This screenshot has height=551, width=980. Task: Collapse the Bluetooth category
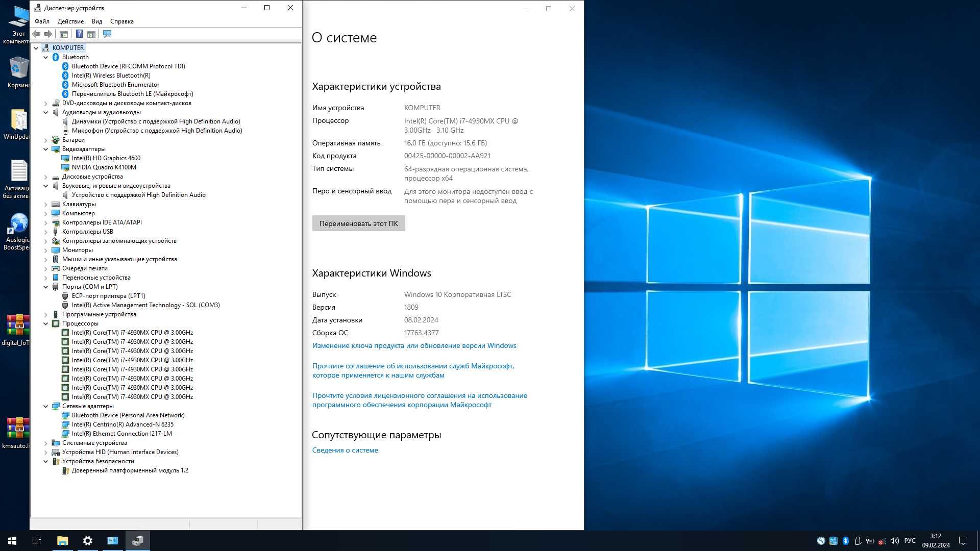[x=46, y=57]
